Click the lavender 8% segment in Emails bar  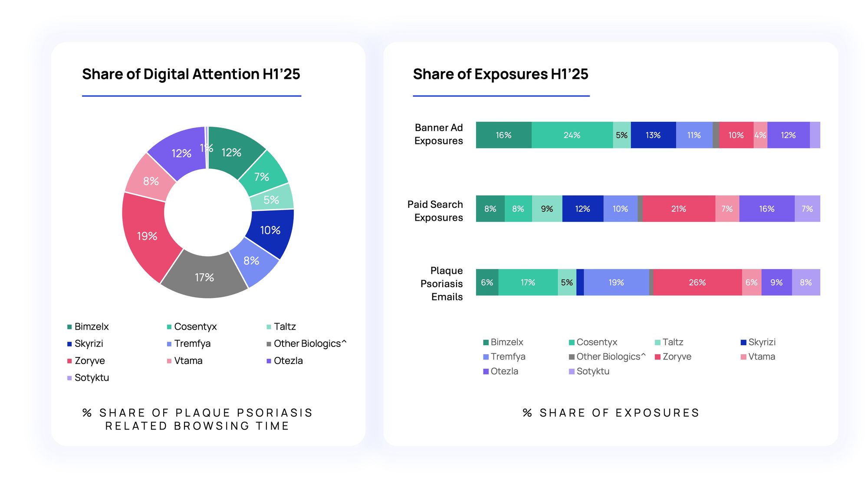tap(806, 282)
